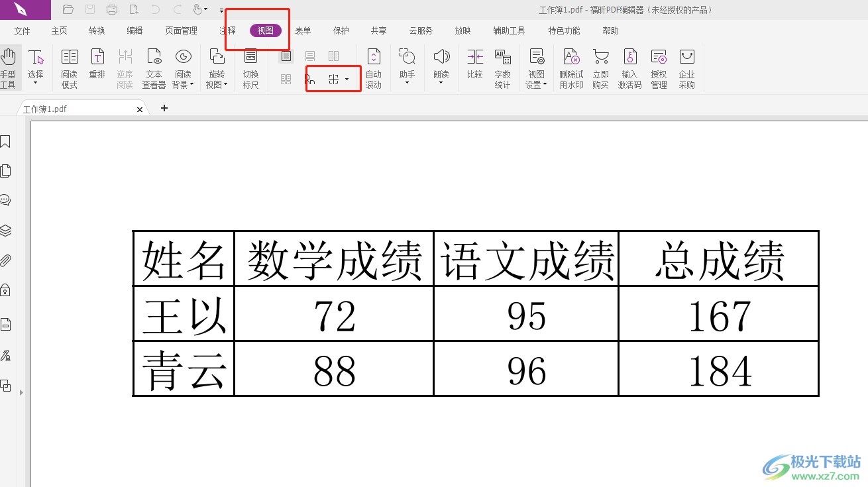Open License Management (授权管理)
The image size is (868, 487).
tap(659, 68)
